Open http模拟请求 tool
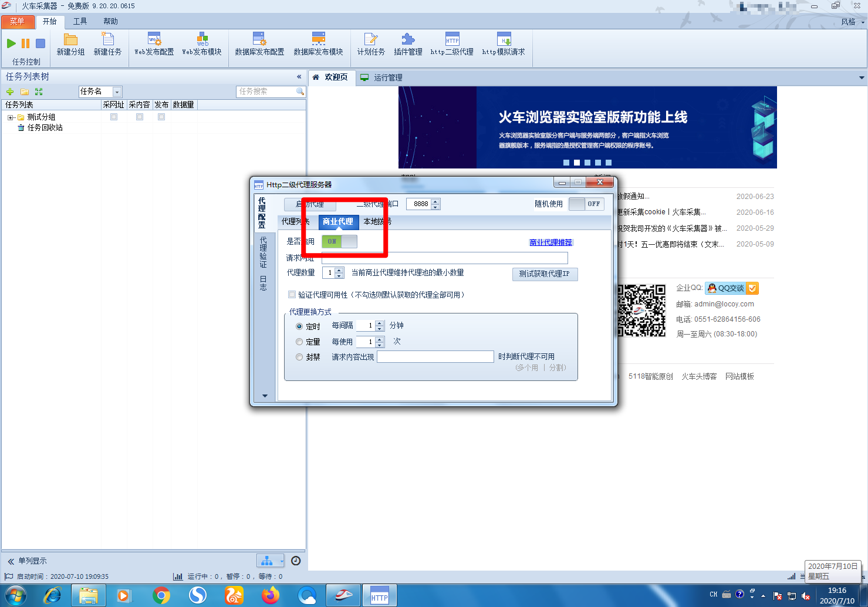 pyautogui.click(x=504, y=45)
